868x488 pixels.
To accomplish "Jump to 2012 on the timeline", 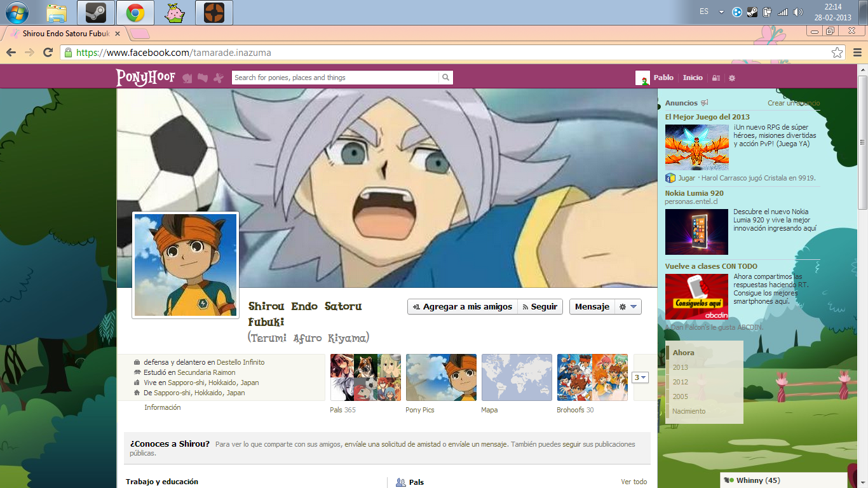I will [681, 382].
